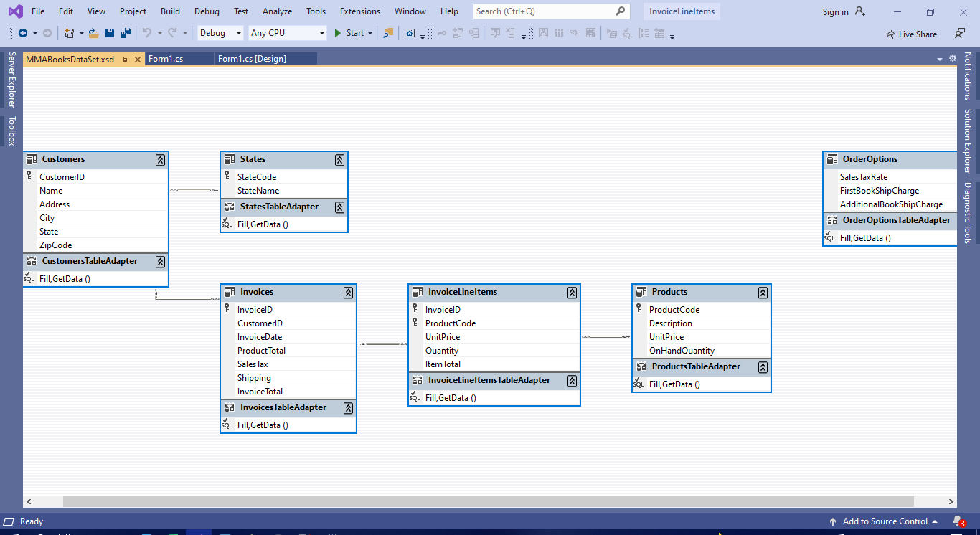Open the document window settings gear
Viewport: 980px width, 535px height.
click(953, 59)
